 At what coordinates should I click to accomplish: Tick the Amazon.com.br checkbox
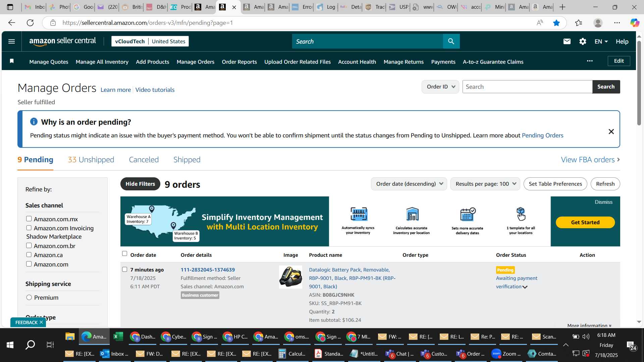[x=29, y=246]
